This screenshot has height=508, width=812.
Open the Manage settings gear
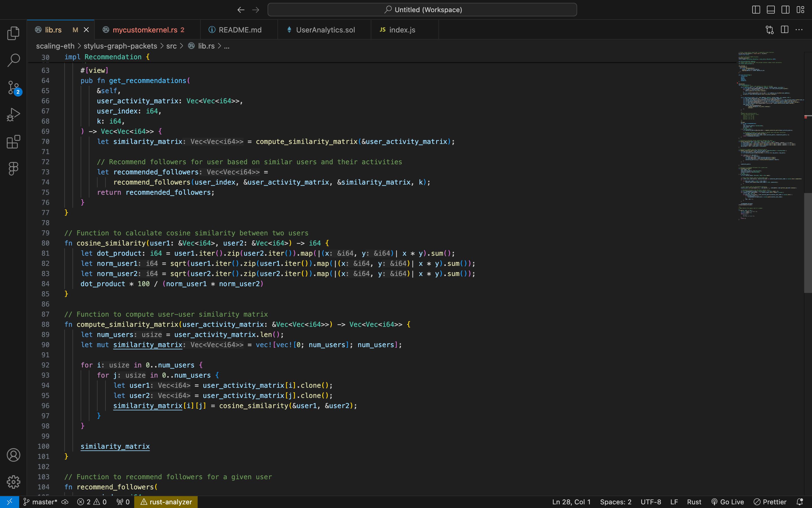[14, 482]
